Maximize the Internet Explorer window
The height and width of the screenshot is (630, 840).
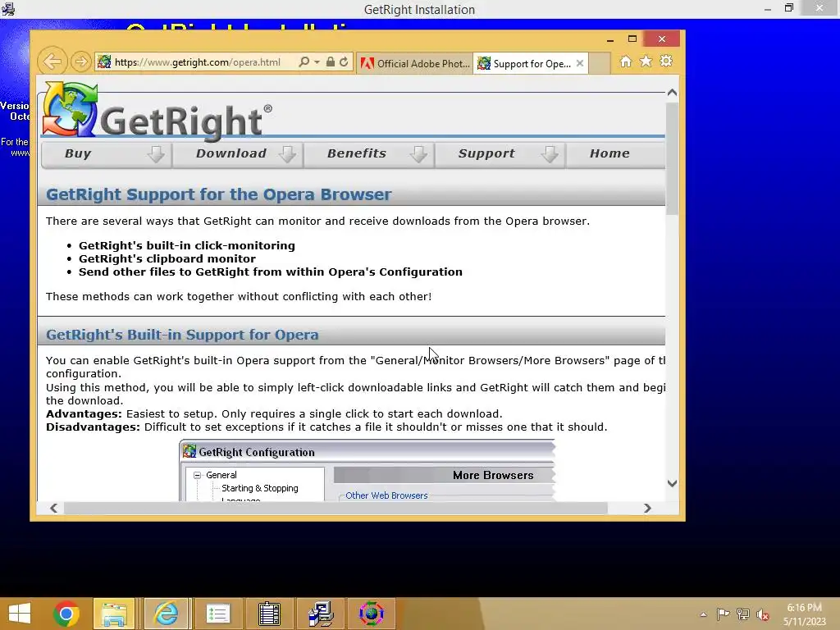[x=632, y=39]
